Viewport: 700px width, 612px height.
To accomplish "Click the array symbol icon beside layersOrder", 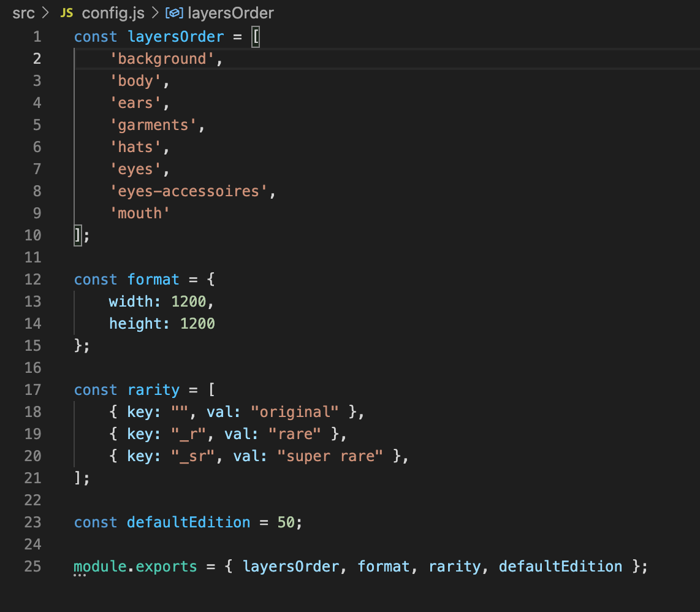I will point(174,12).
